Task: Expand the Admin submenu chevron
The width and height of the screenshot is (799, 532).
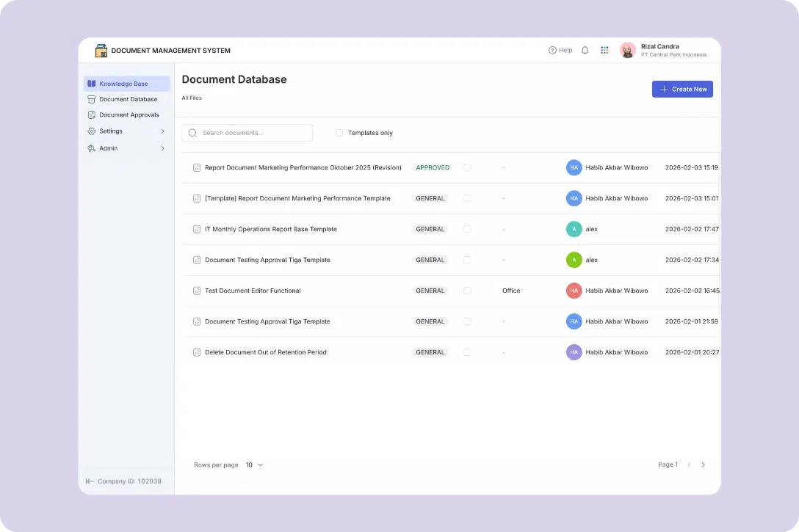Action: coord(163,147)
